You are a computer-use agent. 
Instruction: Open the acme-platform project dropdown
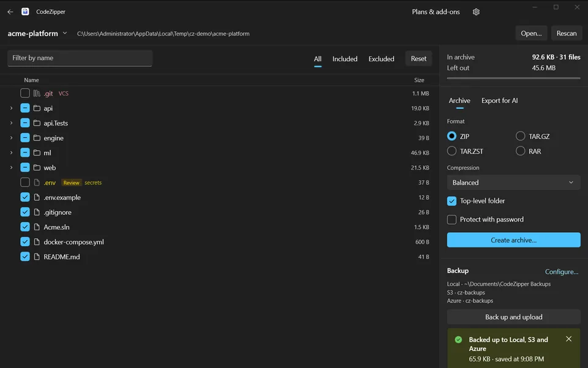(x=37, y=33)
